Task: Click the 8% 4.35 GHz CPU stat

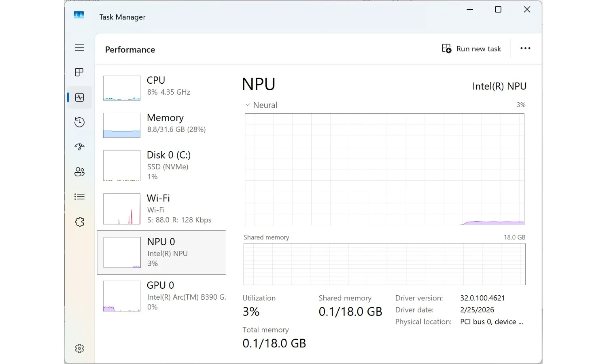Action: pyautogui.click(x=168, y=92)
